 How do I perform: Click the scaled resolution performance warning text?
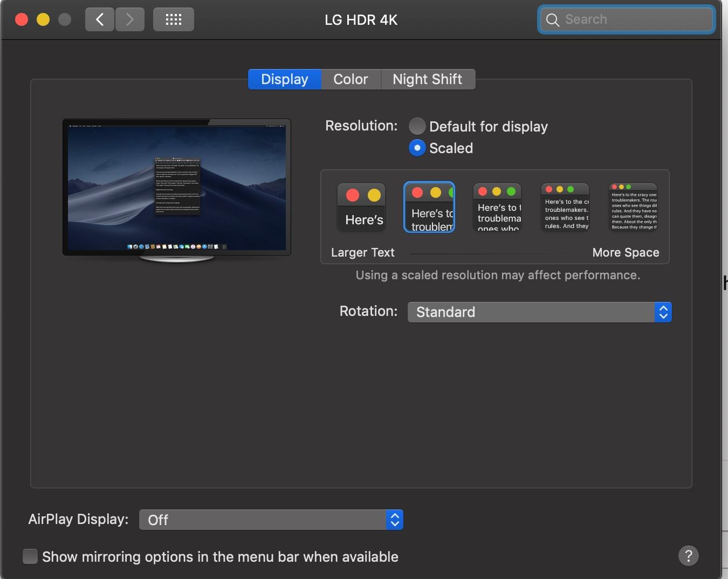click(498, 275)
